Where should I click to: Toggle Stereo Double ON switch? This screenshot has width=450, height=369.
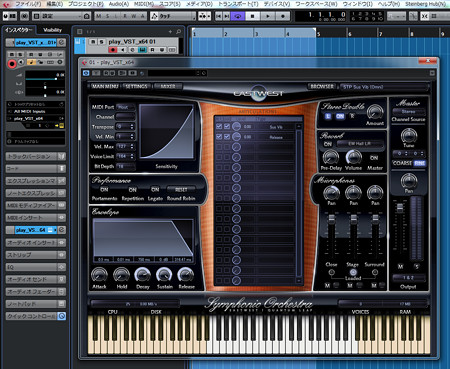click(x=340, y=116)
